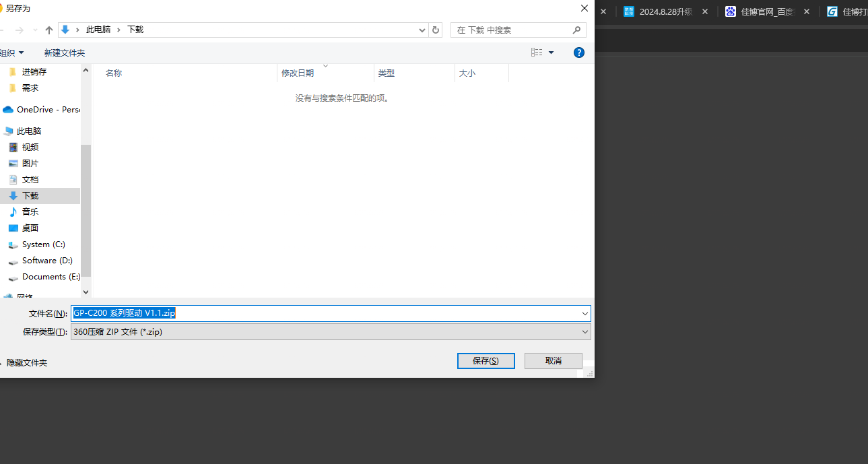
Task: Open the 保存类型 file type dropdown
Action: pyautogui.click(x=331, y=331)
